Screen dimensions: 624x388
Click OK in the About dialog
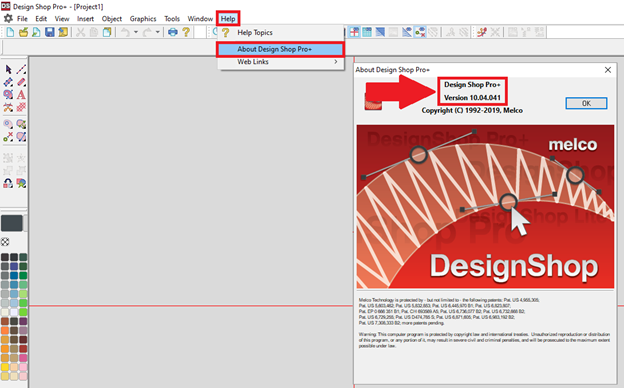coord(586,103)
